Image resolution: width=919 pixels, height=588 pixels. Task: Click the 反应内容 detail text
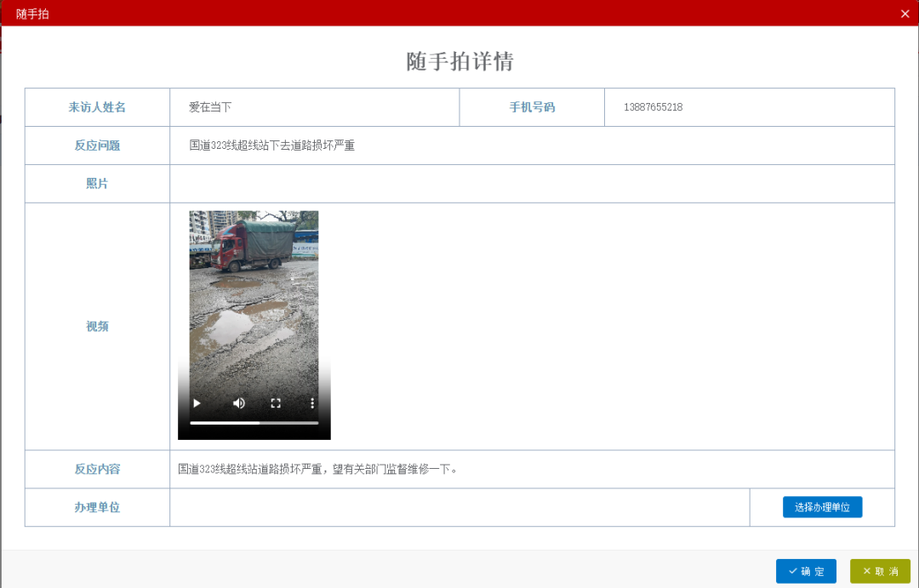[x=317, y=469]
